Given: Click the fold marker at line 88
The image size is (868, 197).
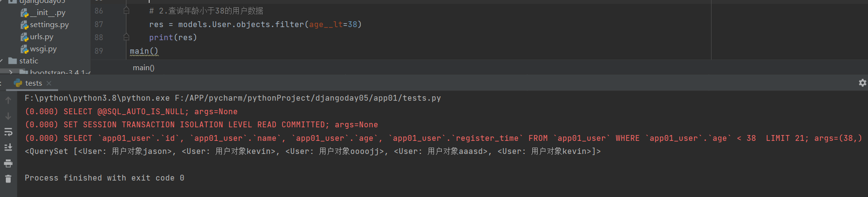Looking at the screenshot, I should click(126, 37).
